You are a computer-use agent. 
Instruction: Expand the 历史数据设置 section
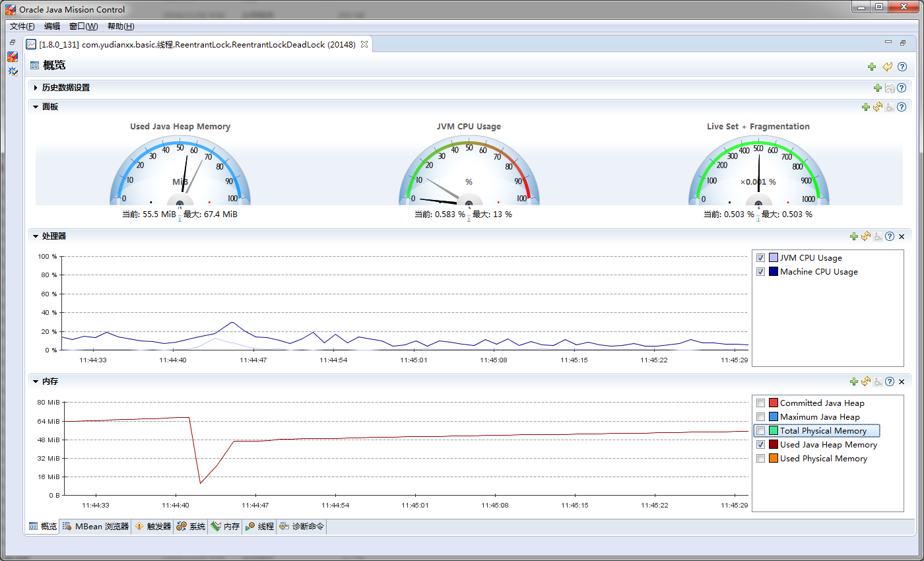tap(36, 87)
